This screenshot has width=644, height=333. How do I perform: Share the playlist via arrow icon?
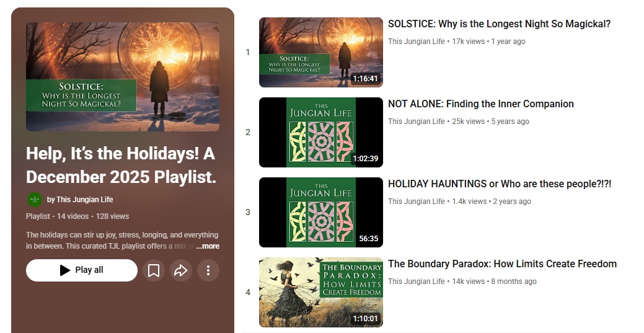181,270
